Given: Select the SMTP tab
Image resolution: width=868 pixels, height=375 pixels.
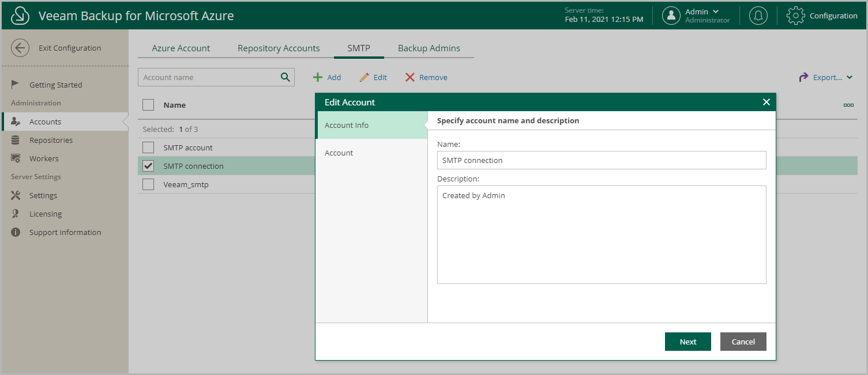Looking at the screenshot, I should coord(359,48).
